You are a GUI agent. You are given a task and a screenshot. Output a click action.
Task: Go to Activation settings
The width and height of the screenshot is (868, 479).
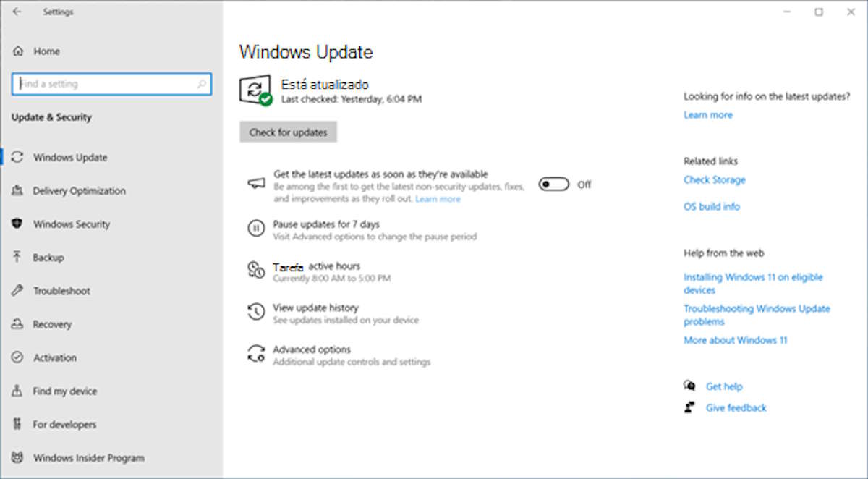54,358
